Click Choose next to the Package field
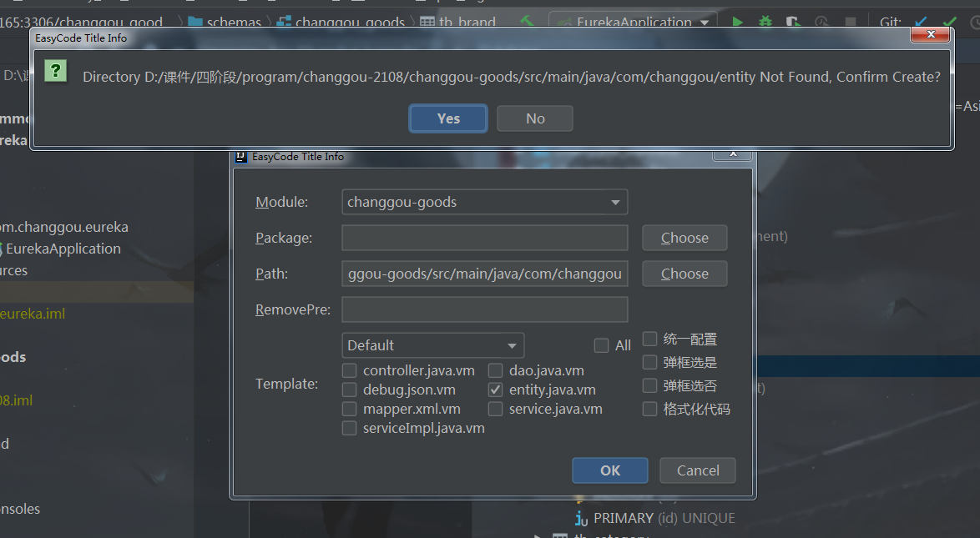 pyautogui.click(x=684, y=238)
